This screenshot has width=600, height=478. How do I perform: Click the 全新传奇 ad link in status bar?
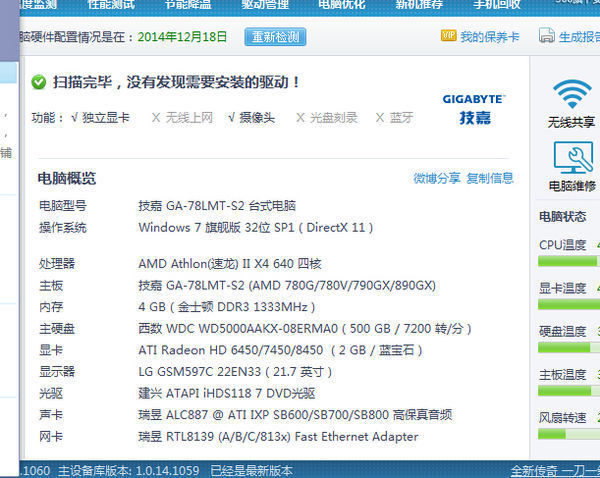click(x=555, y=471)
